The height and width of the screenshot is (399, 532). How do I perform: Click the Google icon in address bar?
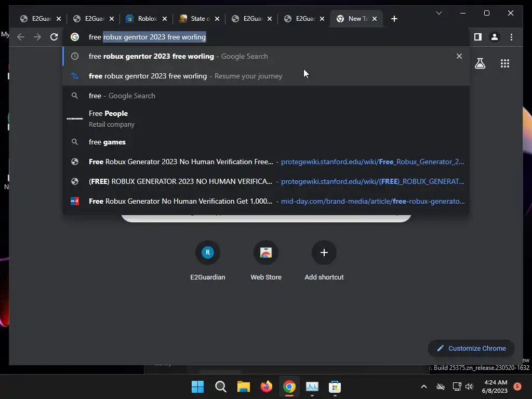coord(75,37)
